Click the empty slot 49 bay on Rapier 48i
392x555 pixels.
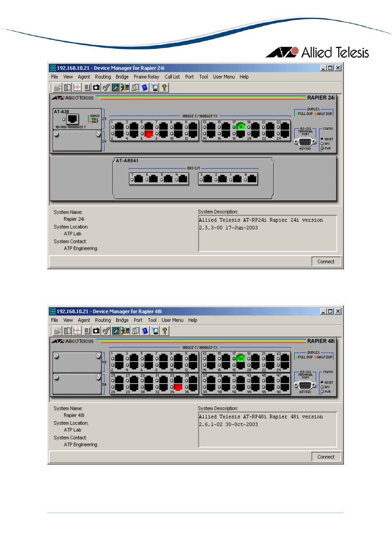tap(77, 362)
